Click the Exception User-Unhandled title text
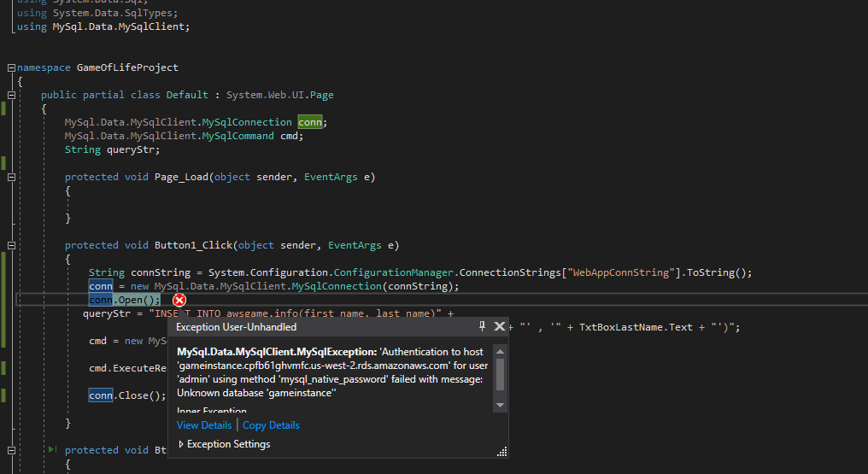 tap(237, 327)
